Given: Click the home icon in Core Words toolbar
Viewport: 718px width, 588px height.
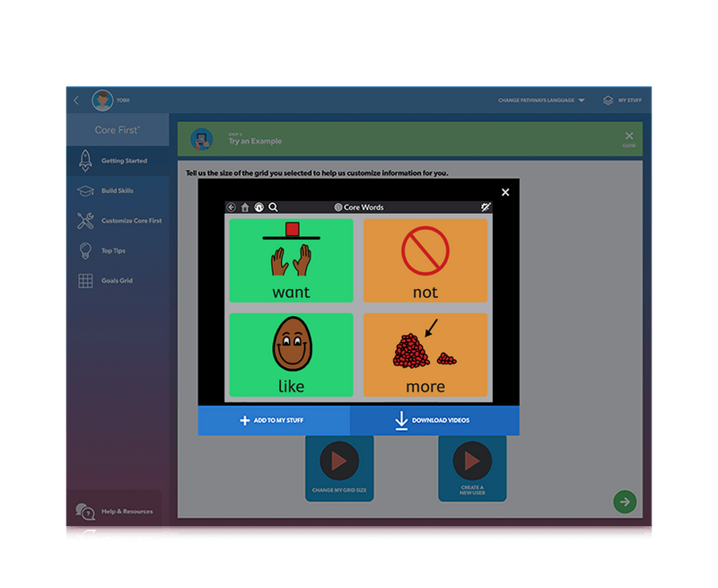Looking at the screenshot, I should 245,207.
